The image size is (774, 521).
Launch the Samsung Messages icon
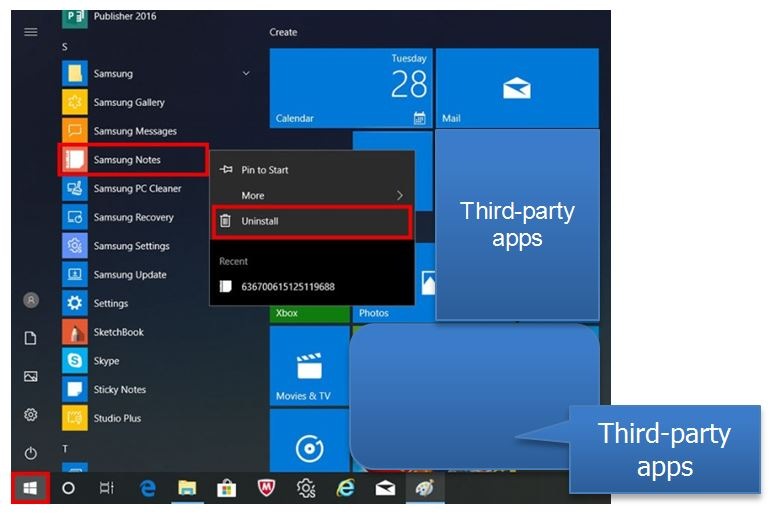(x=75, y=131)
